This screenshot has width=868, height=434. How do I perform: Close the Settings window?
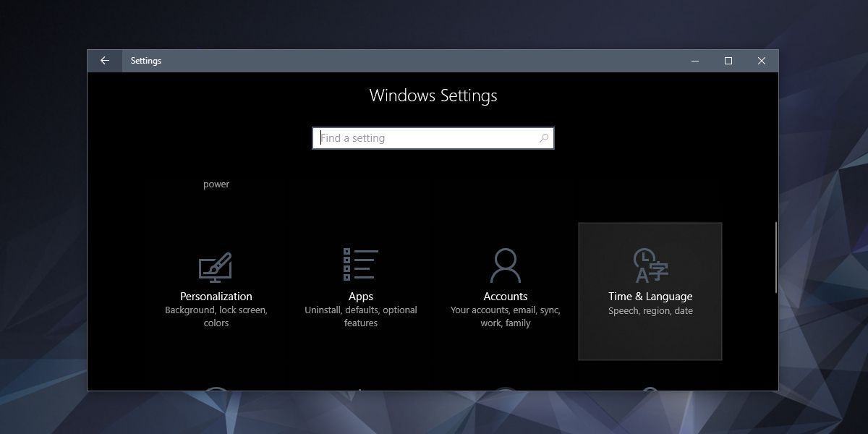762,61
